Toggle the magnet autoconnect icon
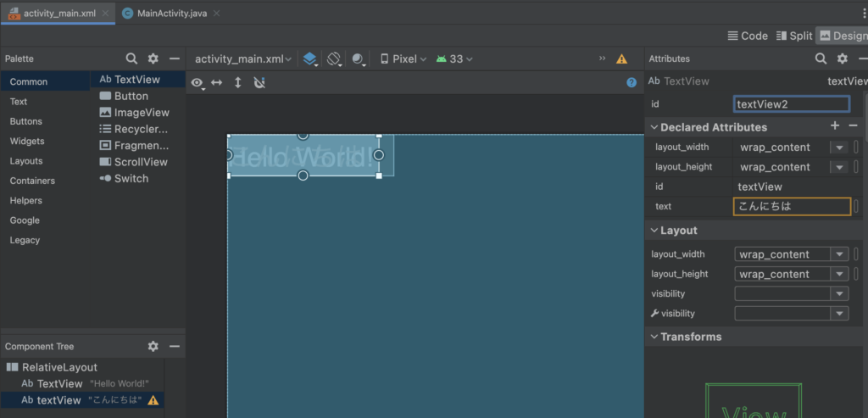Image resolution: width=868 pixels, height=418 pixels. (259, 82)
